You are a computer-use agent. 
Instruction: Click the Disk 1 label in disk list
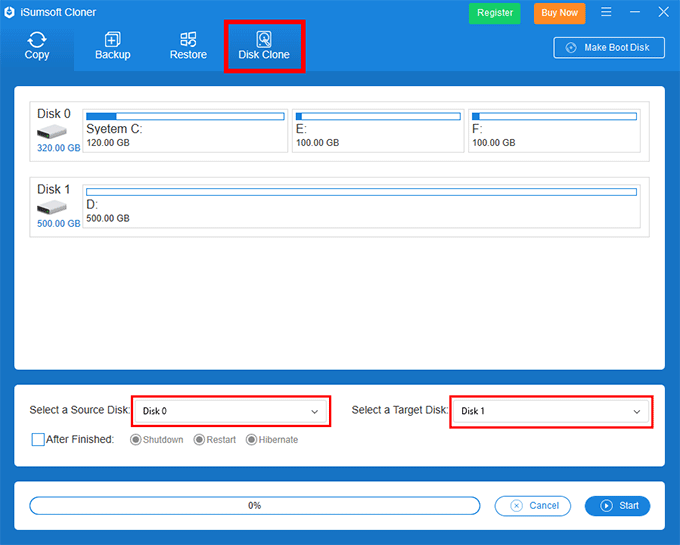point(54,189)
